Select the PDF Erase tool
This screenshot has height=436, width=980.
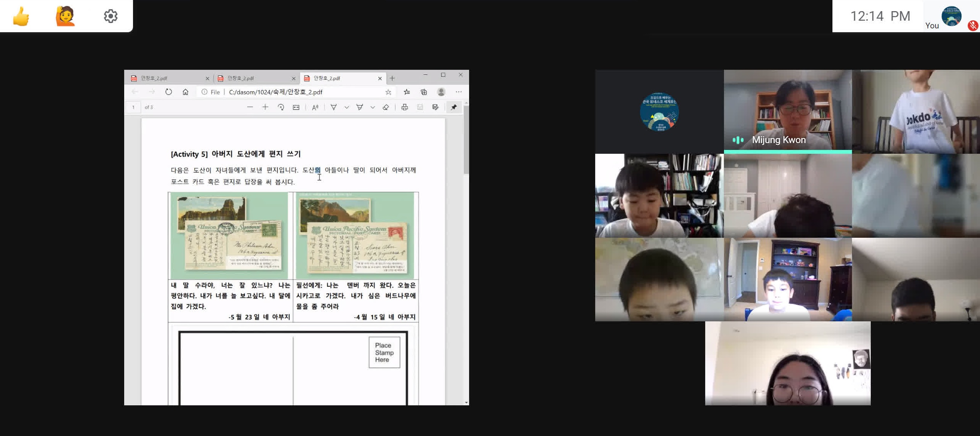pyautogui.click(x=386, y=107)
